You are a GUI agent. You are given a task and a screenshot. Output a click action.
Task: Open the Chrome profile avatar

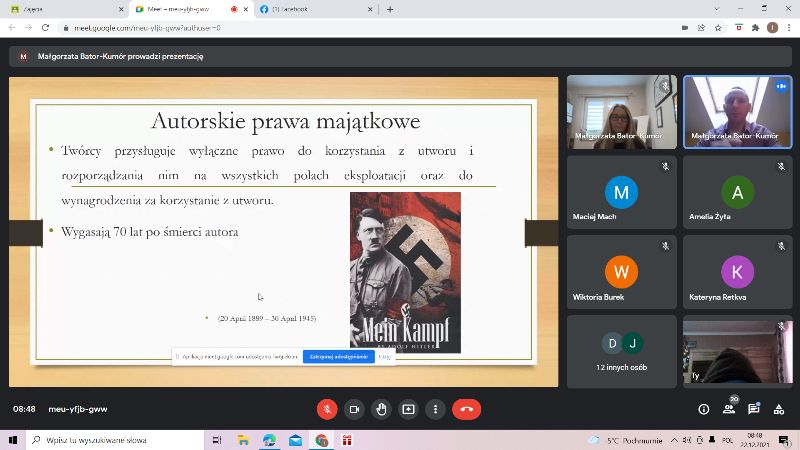pyautogui.click(x=772, y=28)
